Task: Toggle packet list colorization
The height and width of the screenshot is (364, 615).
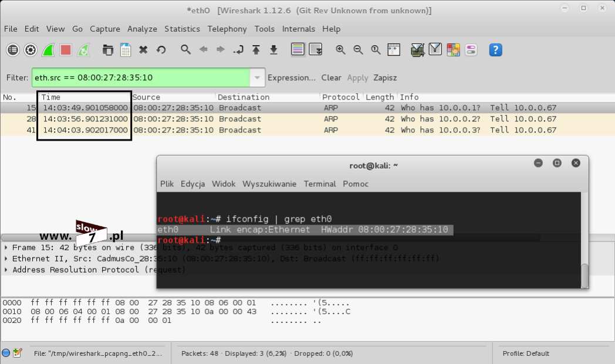Action: coord(298,50)
